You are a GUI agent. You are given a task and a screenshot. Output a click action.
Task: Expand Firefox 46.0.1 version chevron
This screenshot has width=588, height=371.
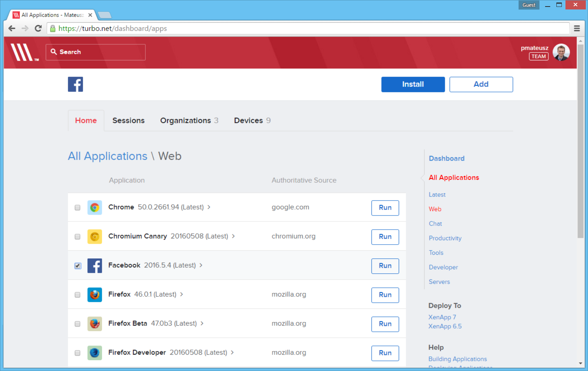[182, 294]
